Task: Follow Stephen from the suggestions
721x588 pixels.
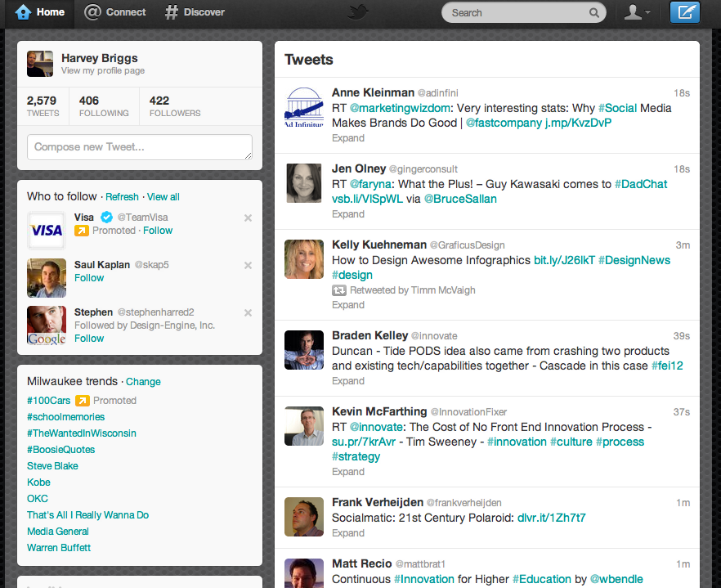Action: coord(88,338)
